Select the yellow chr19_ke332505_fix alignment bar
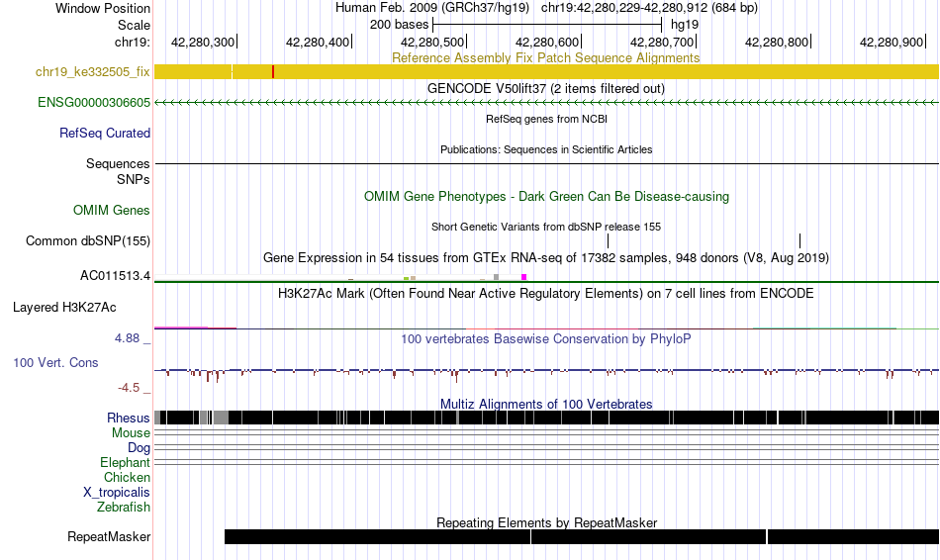 [546, 72]
